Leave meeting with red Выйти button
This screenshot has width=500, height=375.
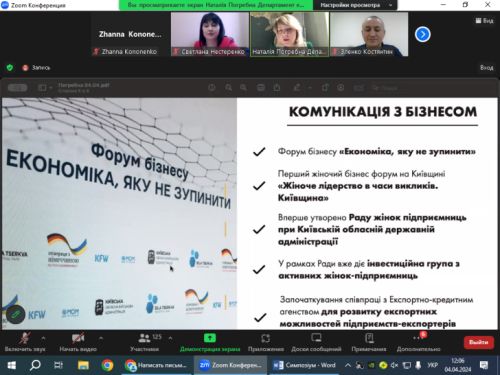tap(479, 342)
